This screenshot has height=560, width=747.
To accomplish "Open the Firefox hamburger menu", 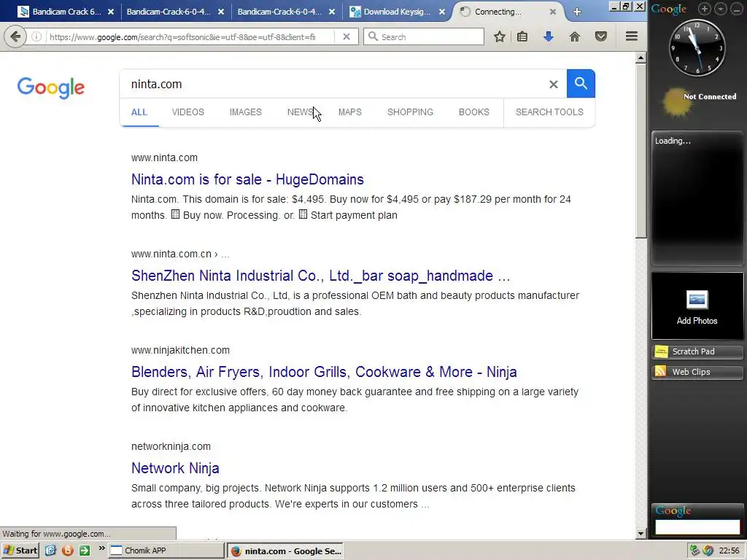I will 632,36.
